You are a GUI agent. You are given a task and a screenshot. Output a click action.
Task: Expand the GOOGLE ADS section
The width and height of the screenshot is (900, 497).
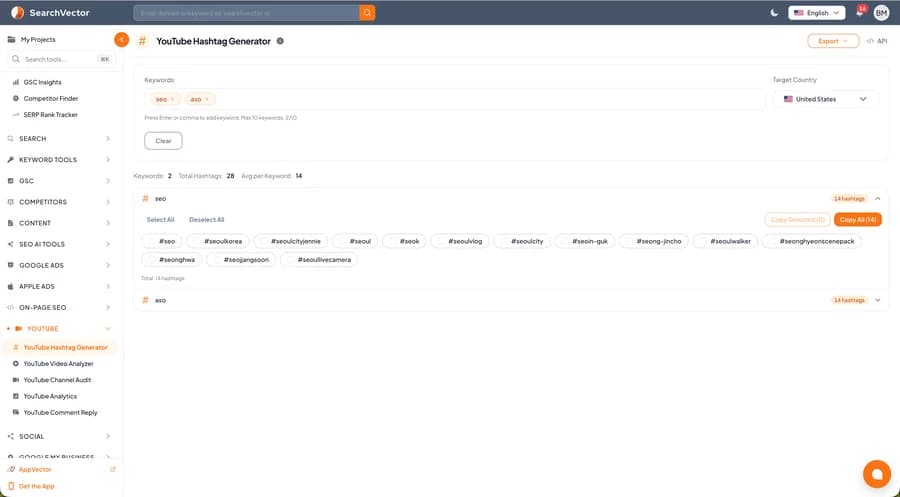pos(59,266)
